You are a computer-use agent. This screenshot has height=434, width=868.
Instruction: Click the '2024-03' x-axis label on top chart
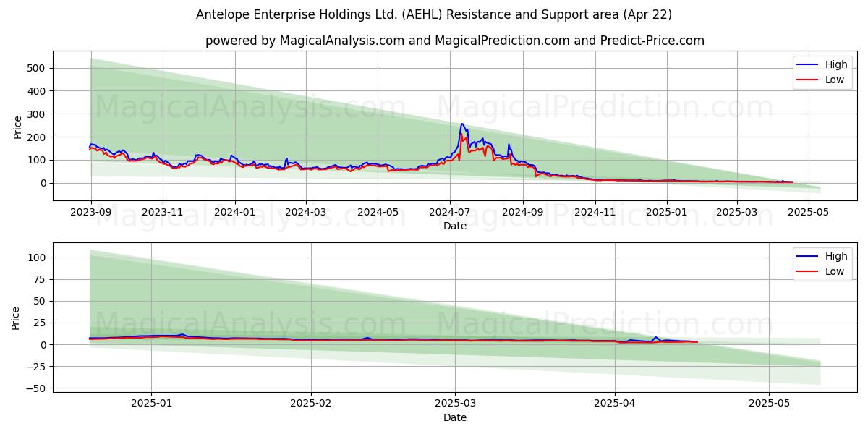pyautogui.click(x=305, y=213)
